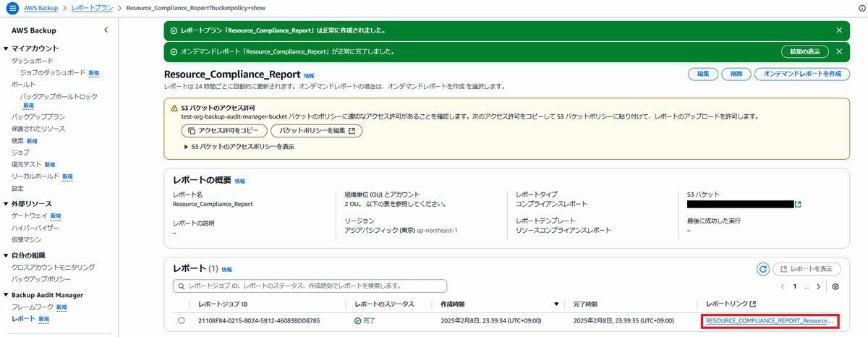Copy the access permissions
Image resolution: width=868 pixels, height=337 pixels.
[223, 131]
